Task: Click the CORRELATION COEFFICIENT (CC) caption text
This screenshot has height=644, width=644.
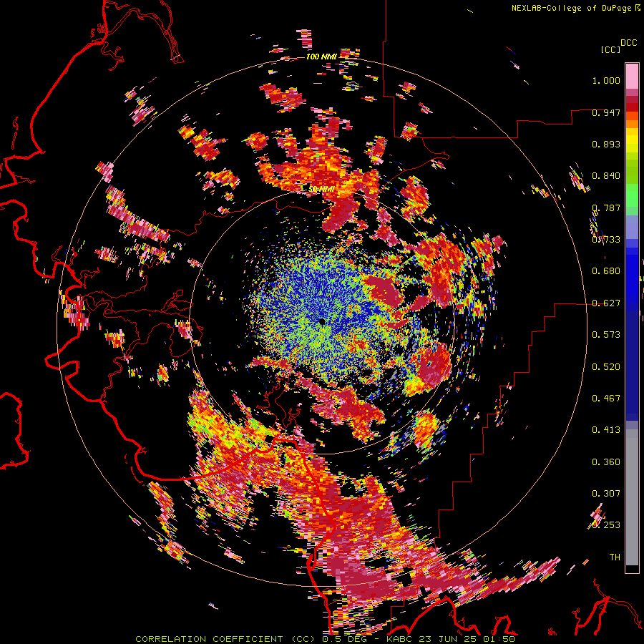Action: (225, 639)
